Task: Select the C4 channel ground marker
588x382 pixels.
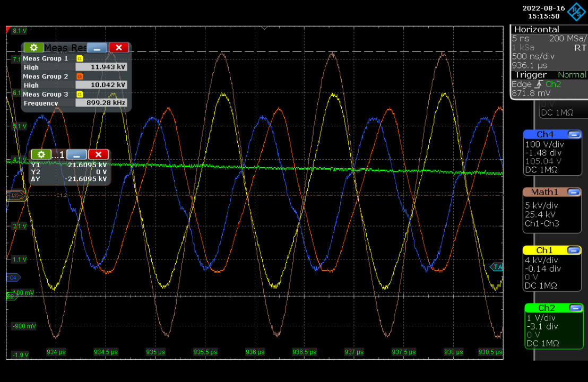Action: click(13, 277)
